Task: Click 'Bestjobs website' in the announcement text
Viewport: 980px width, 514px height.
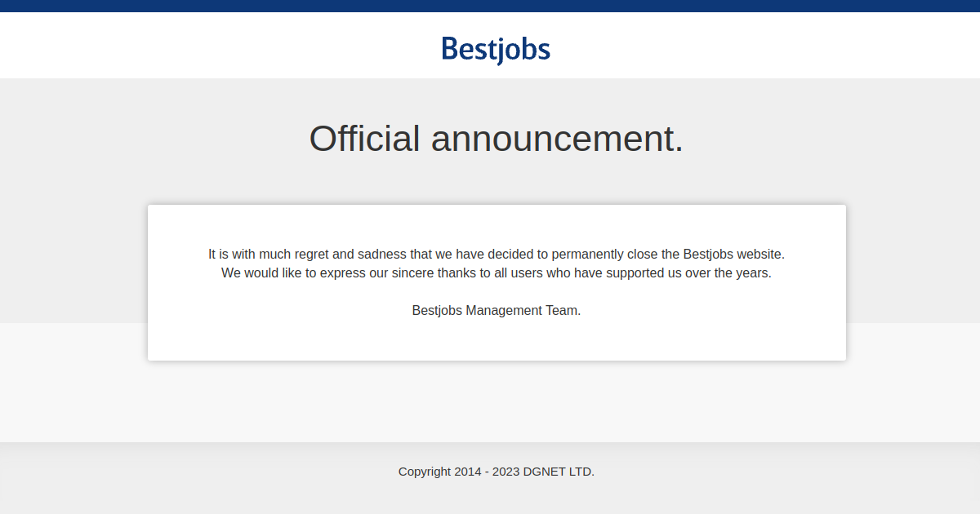Action: point(734,254)
